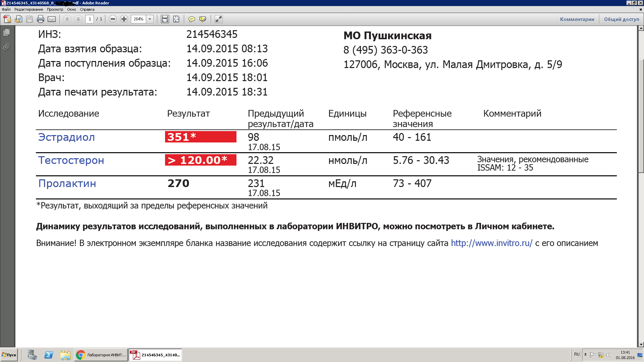
Task: Open the Редактирование menu
Action: pos(29,9)
